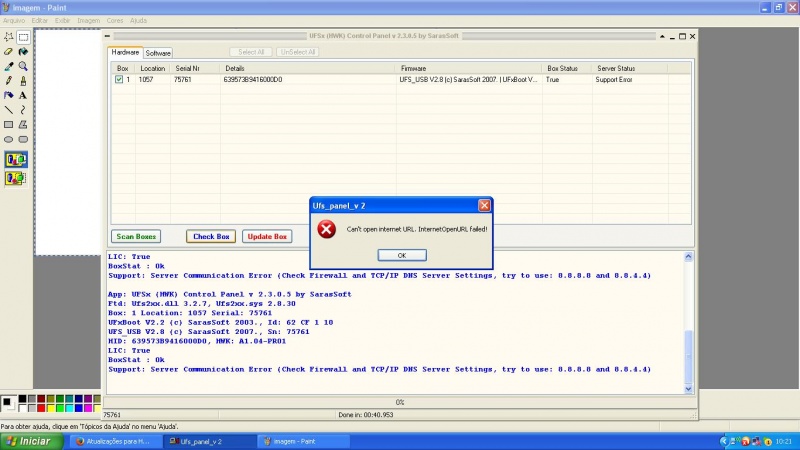Open the Iniciar start menu
800x450 pixels.
tap(32, 441)
